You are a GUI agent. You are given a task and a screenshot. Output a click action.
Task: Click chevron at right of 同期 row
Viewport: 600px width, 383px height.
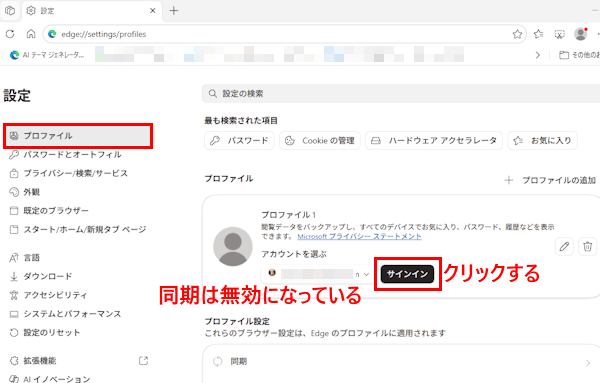(x=588, y=363)
